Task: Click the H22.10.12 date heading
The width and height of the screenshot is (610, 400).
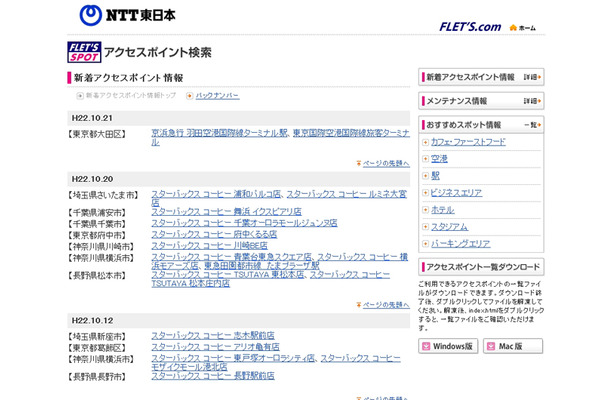Action: (x=92, y=321)
